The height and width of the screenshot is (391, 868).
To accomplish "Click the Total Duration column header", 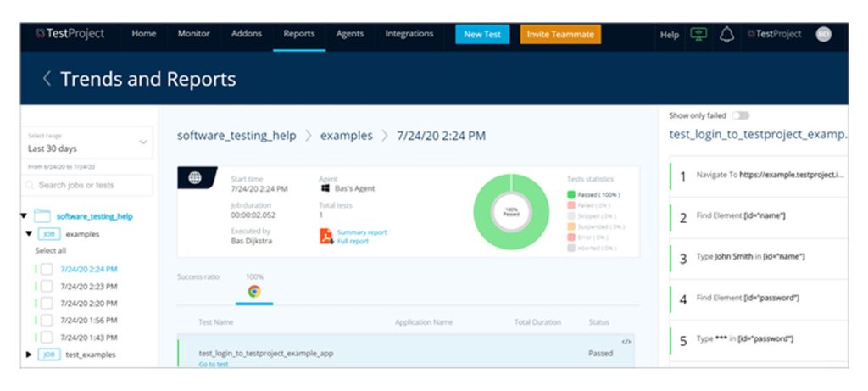I will tap(537, 322).
